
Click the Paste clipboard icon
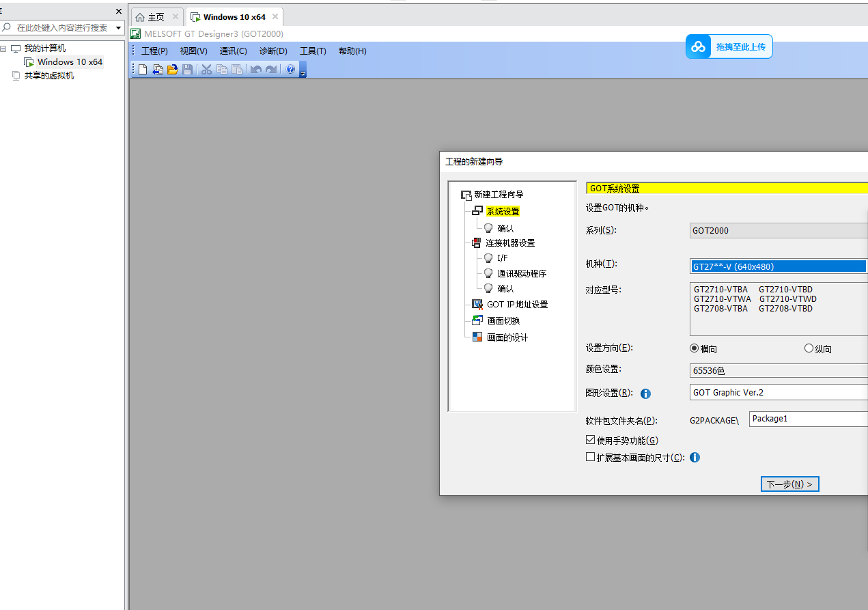236,70
